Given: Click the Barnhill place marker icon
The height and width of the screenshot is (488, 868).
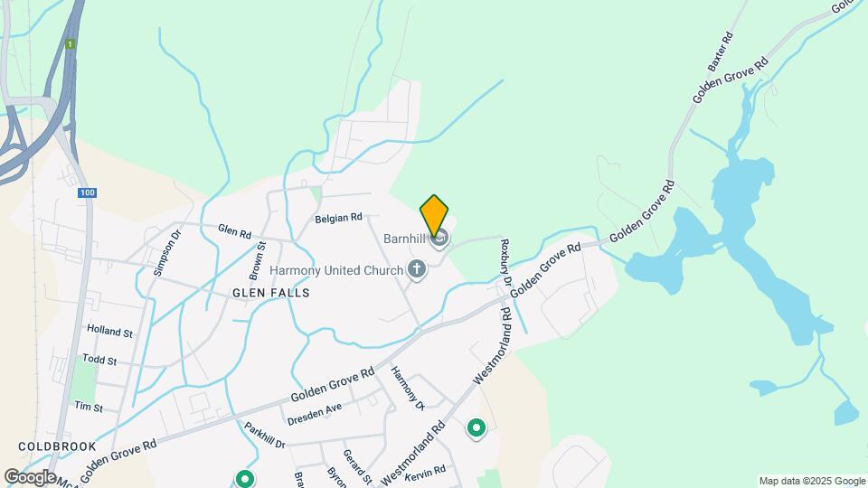Looking at the screenshot, I should tap(440, 239).
